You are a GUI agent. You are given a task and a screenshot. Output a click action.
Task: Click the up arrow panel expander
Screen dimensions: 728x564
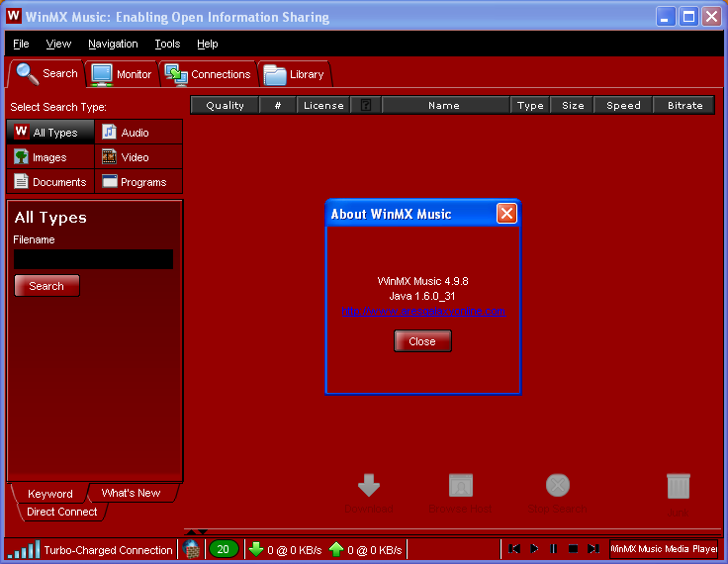pos(191,532)
